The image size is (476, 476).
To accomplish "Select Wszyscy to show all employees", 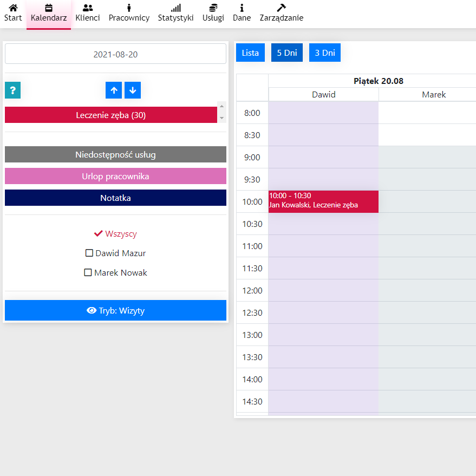I will (x=115, y=234).
